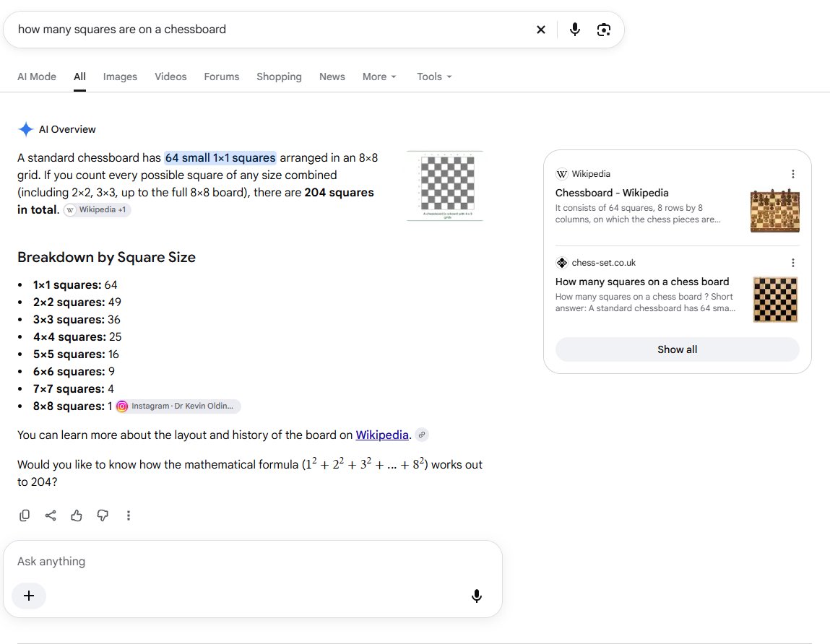The height and width of the screenshot is (644, 830).
Task: Open the Wikipedia hyperlink in the overview
Action: 381,435
